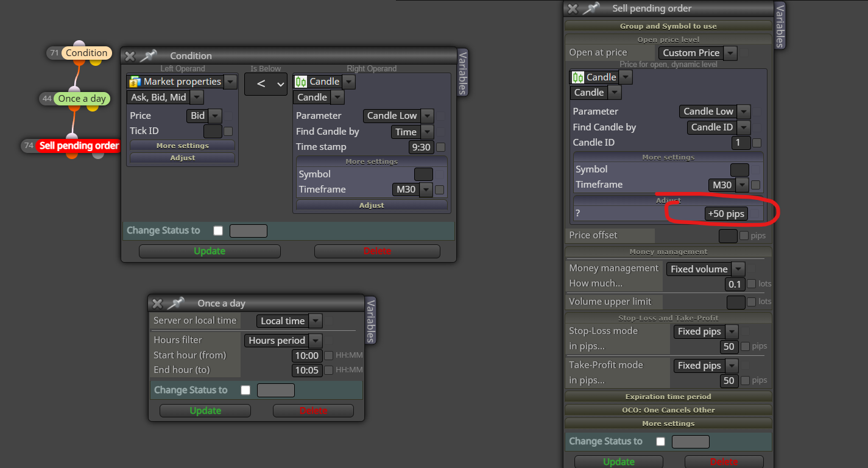This screenshot has height=468, width=868.
Task: Edit the +50 pips adjust field
Action: 726,214
